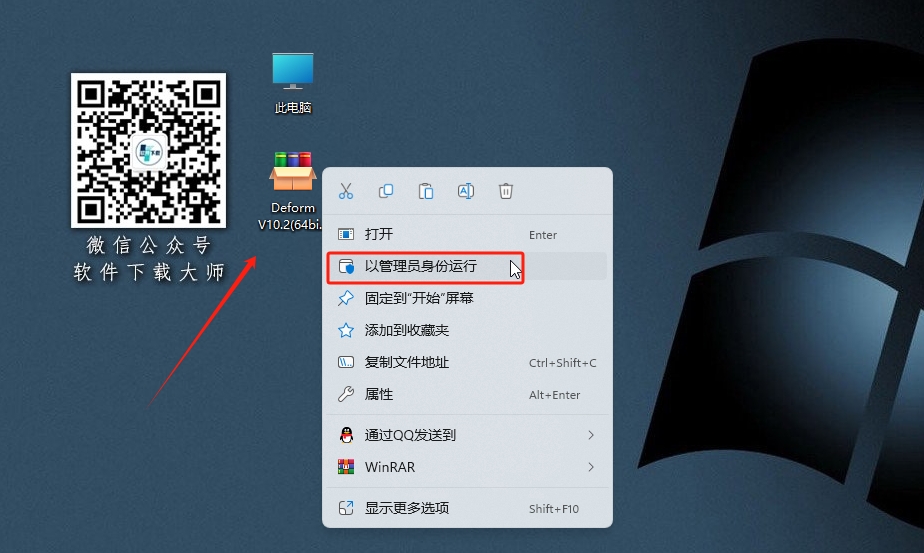Click the Ctrl+Shift+C shortcut text

tap(563, 363)
